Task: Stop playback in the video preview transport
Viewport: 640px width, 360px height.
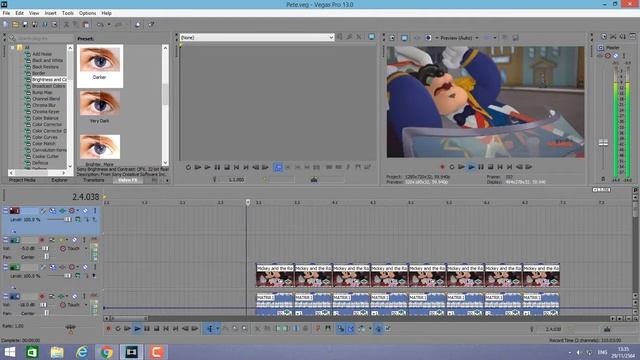Action: coord(491,167)
